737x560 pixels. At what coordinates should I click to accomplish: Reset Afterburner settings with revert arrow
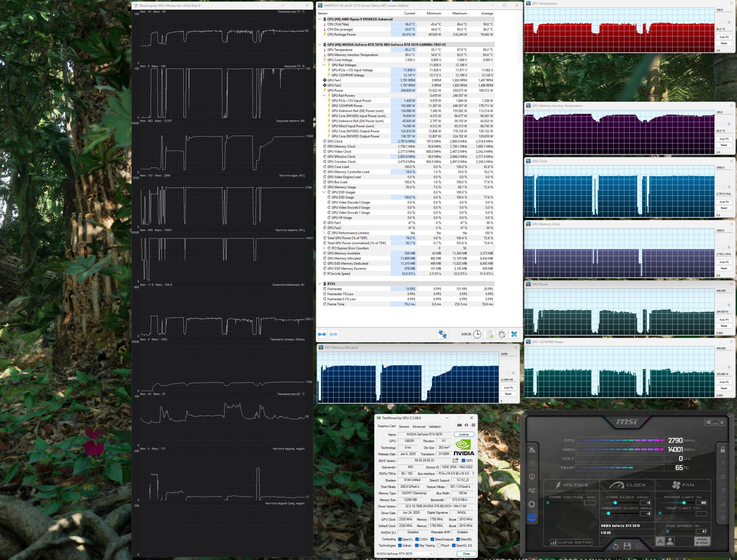pos(616,546)
